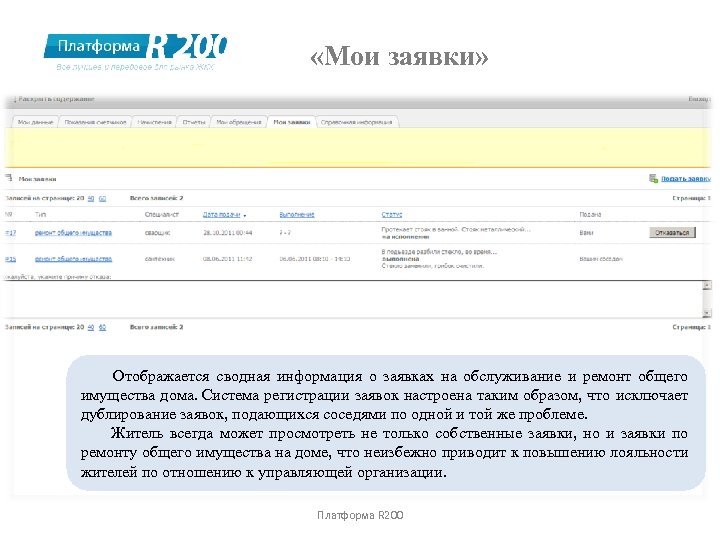The height and width of the screenshot is (540, 720).
Task: Open request #17 link
Action: click(11, 233)
